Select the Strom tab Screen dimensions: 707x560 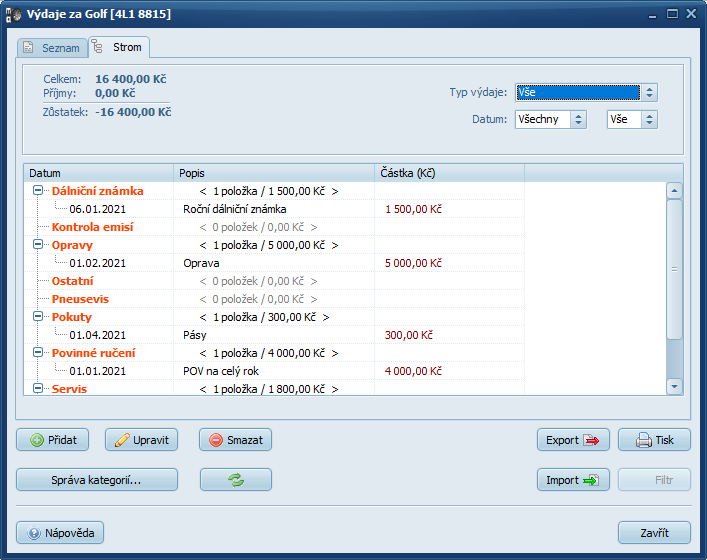119,47
